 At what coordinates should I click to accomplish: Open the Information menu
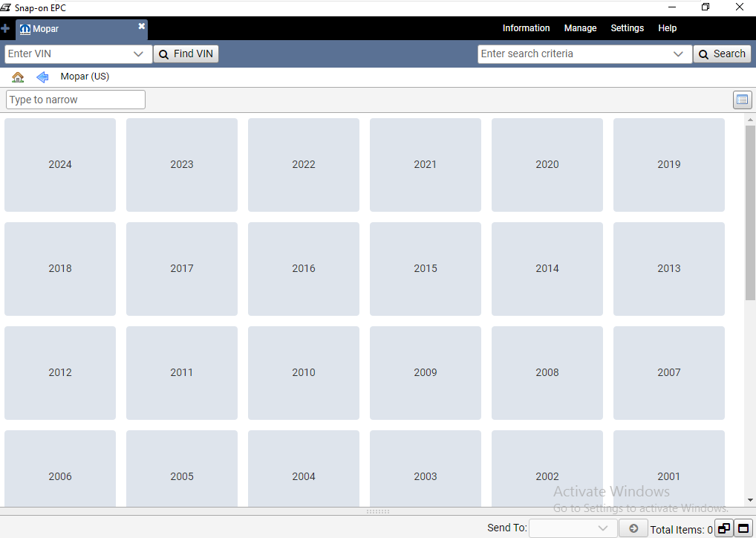(x=526, y=28)
